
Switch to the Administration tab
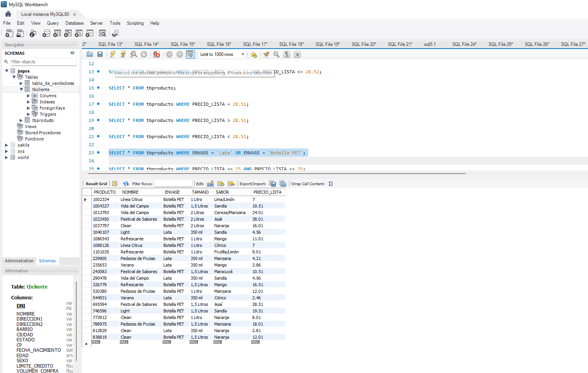(x=19, y=261)
